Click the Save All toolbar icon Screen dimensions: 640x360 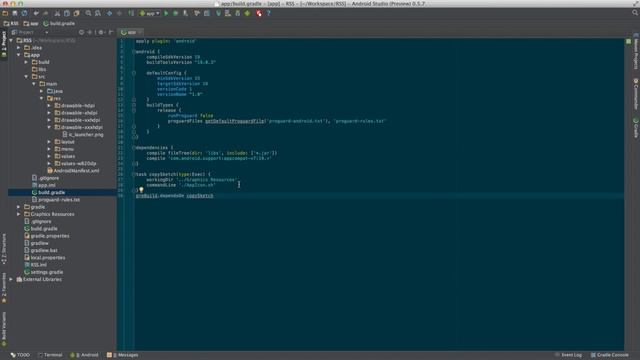point(15,13)
